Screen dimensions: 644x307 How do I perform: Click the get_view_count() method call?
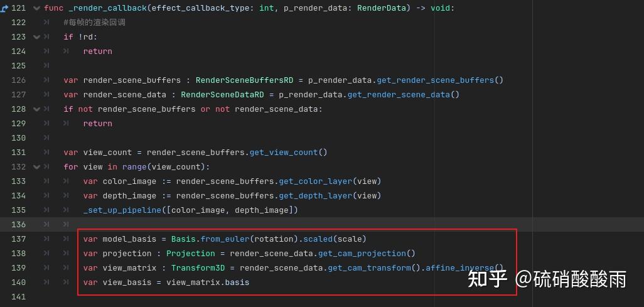[288, 153]
